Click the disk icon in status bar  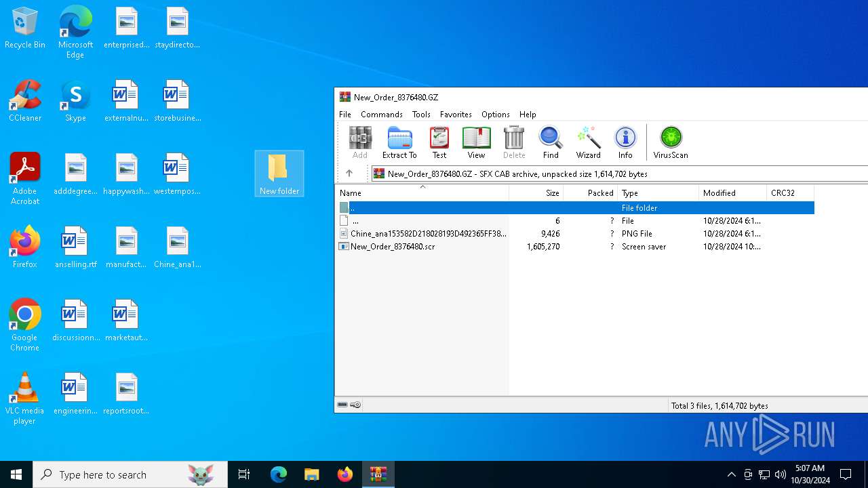342,405
